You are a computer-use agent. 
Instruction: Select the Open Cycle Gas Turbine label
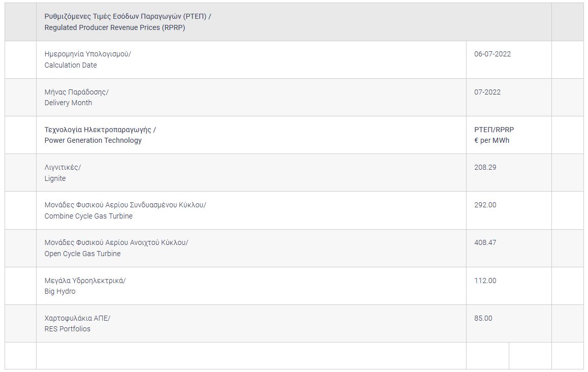coord(116,248)
